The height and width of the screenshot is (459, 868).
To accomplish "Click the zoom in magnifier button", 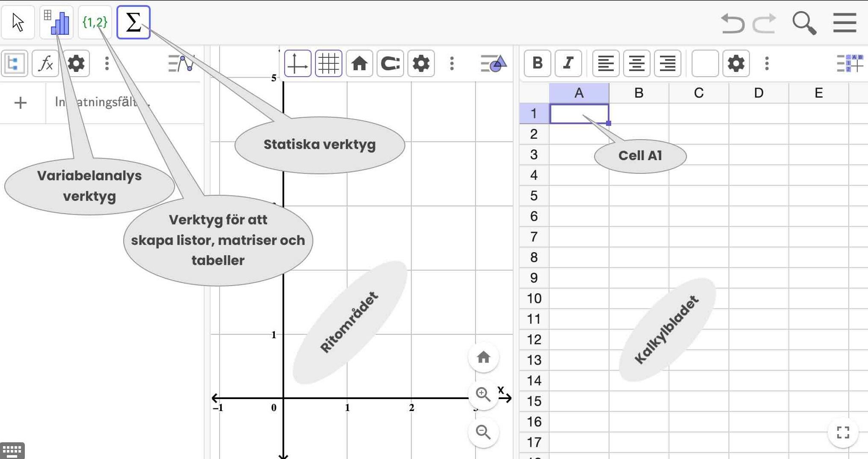I will click(x=483, y=394).
